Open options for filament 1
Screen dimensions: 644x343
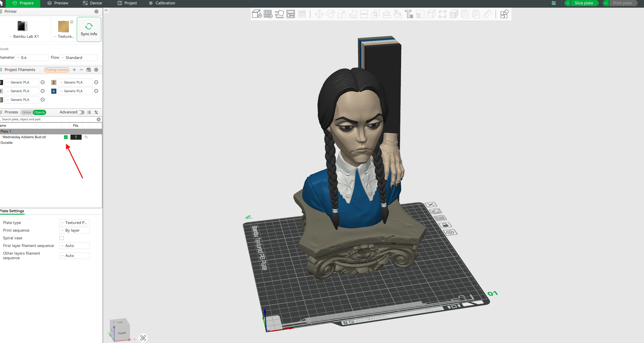[x=43, y=82]
